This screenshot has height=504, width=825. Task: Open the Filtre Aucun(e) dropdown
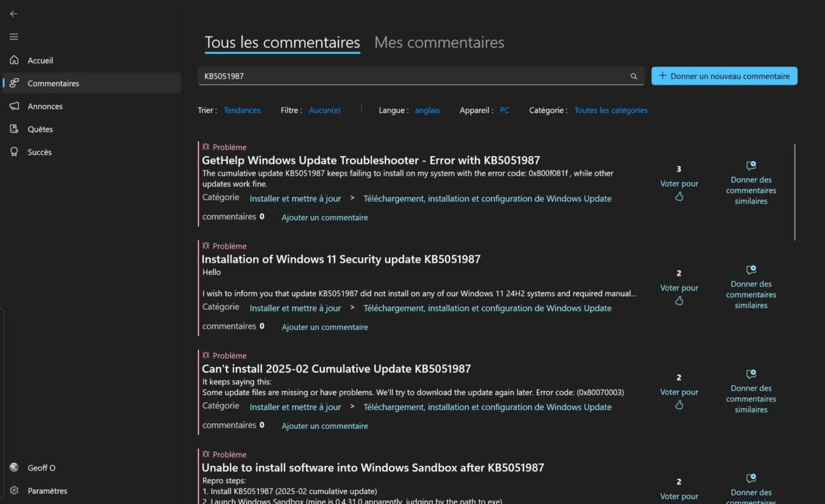tap(325, 110)
